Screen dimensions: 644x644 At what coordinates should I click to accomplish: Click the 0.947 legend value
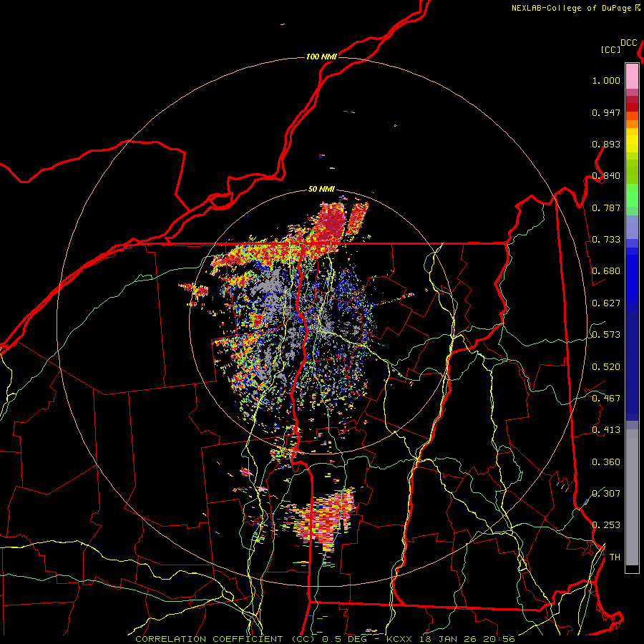coord(606,112)
